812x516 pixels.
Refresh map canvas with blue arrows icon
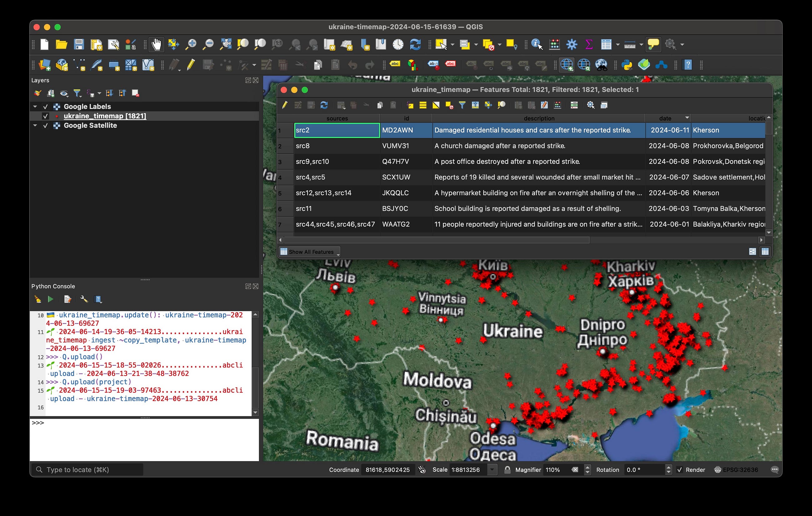[x=415, y=44]
